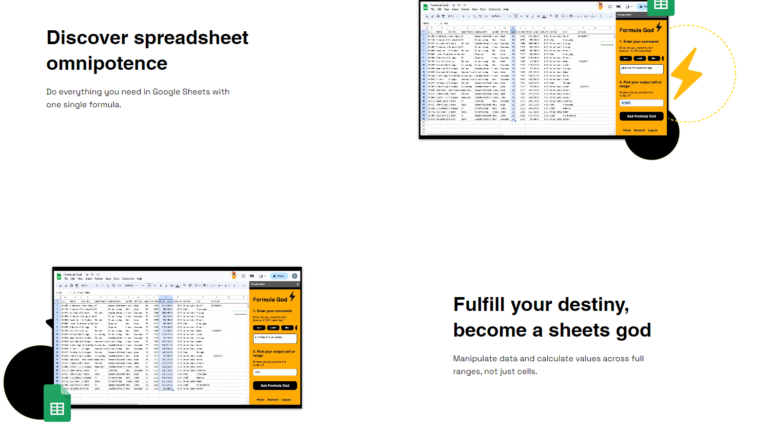Screen dimensions: 768x431
Task: Click the command input box in top screenshot
Action: pos(641,69)
